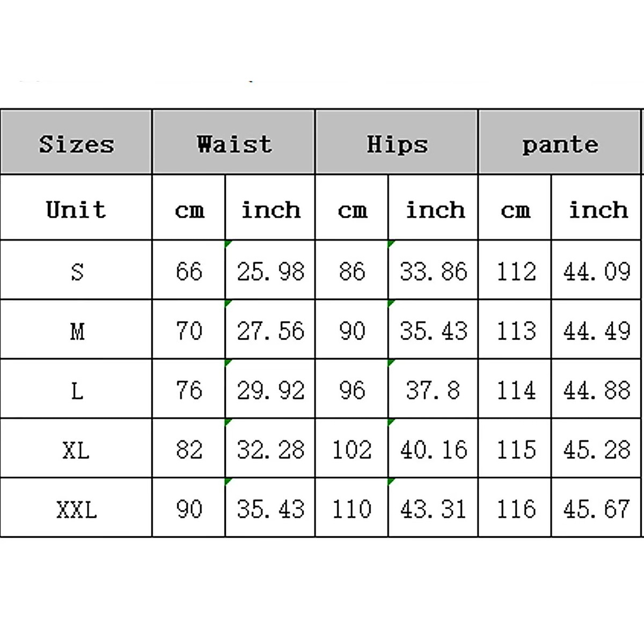Click the cell with value 27.56
Viewport: 644px width, 644px height.
pos(270,330)
